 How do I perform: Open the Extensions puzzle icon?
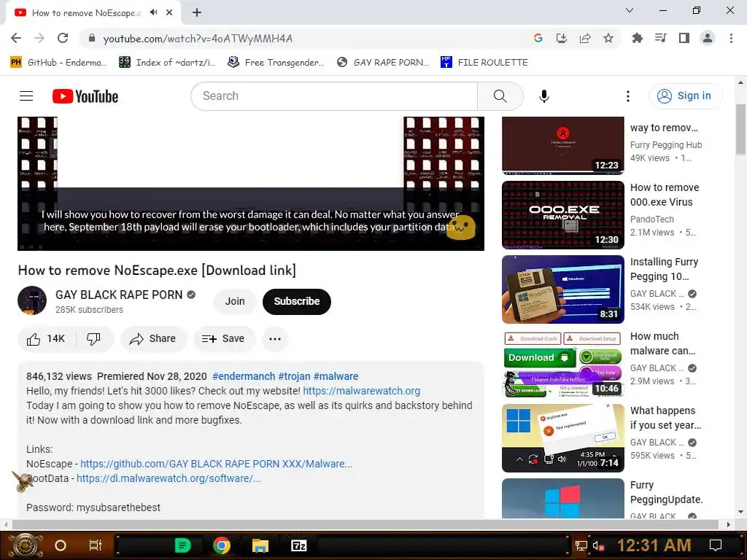click(x=637, y=38)
